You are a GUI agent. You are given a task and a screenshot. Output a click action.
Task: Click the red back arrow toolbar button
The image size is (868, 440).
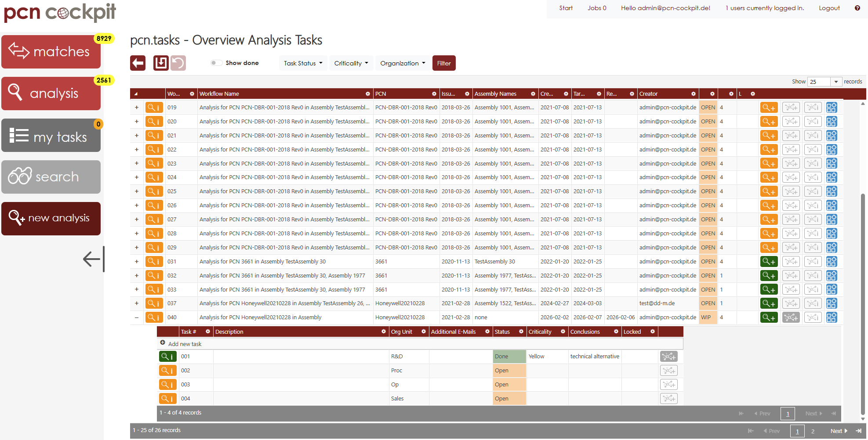pyautogui.click(x=138, y=63)
